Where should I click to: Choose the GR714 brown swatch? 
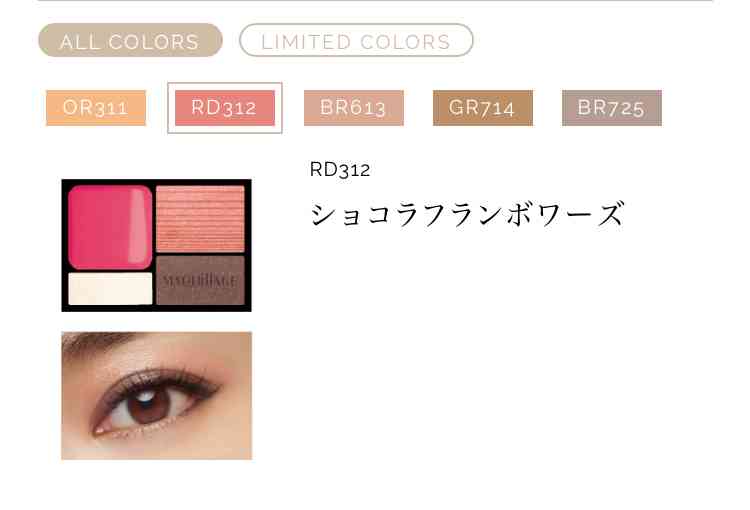pos(483,108)
